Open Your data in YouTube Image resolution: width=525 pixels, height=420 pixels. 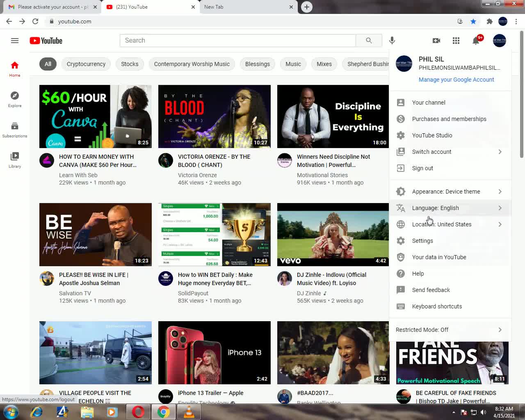pos(450,257)
